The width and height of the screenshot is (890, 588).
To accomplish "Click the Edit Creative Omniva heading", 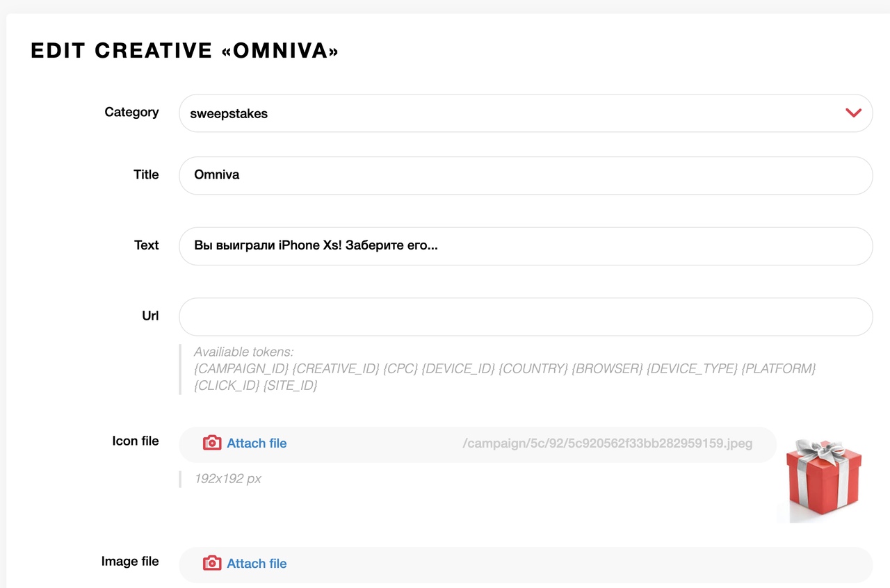I will [x=185, y=51].
